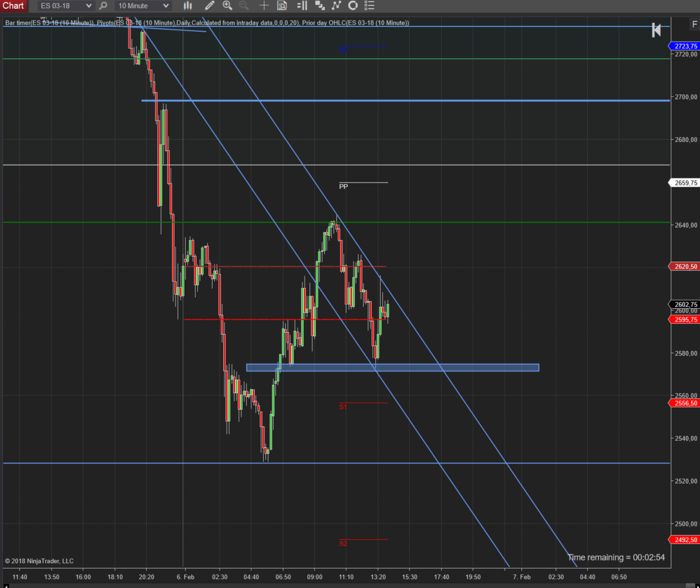The height and width of the screenshot is (588, 700).
Task: Click the 7. Feb date label
Action: [x=521, y=577]
